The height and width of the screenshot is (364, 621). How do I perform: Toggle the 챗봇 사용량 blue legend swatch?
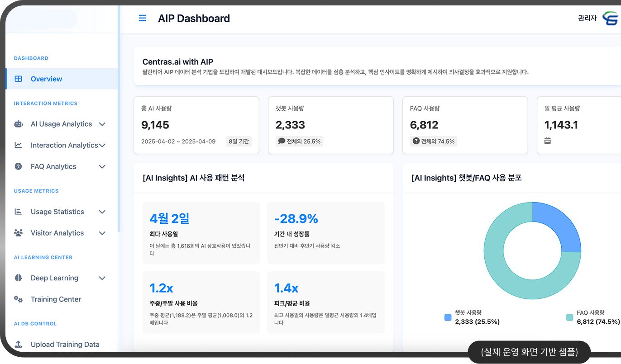pos(448,317)
